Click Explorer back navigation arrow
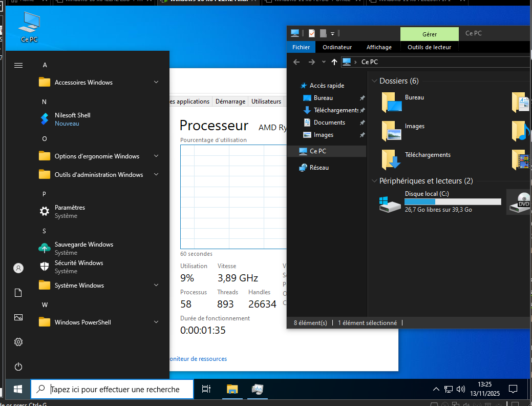The height and width of the screenshot is (406, 532). coord(296,62)
